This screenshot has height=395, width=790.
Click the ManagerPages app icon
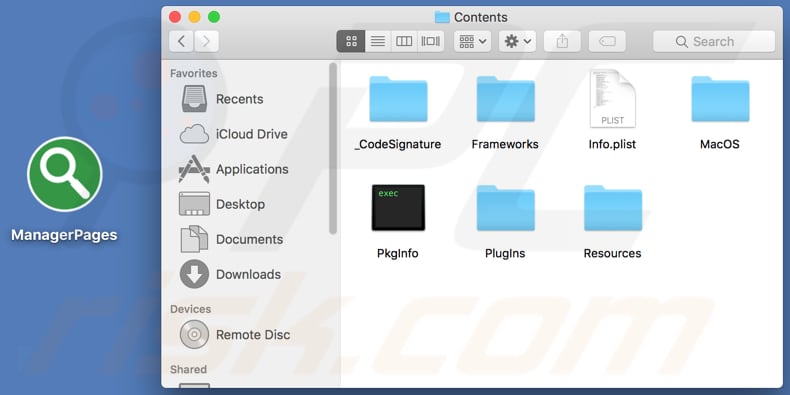[64, 174]
